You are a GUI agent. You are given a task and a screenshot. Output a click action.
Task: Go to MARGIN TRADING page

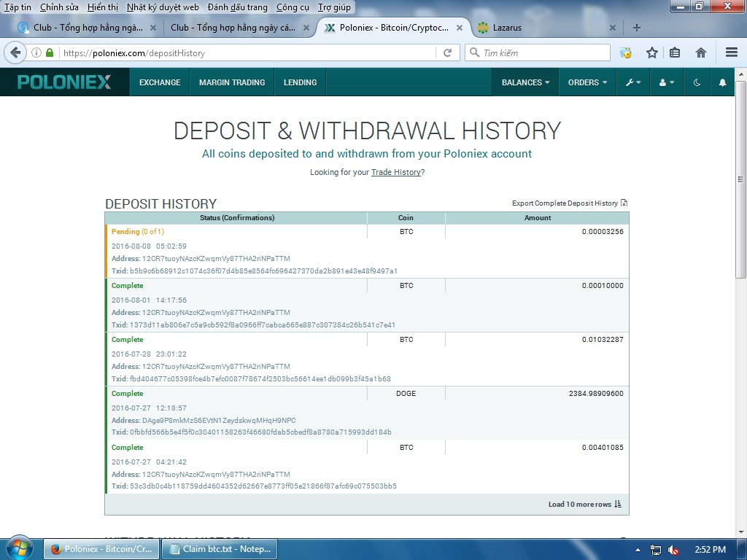click(232, 82)
